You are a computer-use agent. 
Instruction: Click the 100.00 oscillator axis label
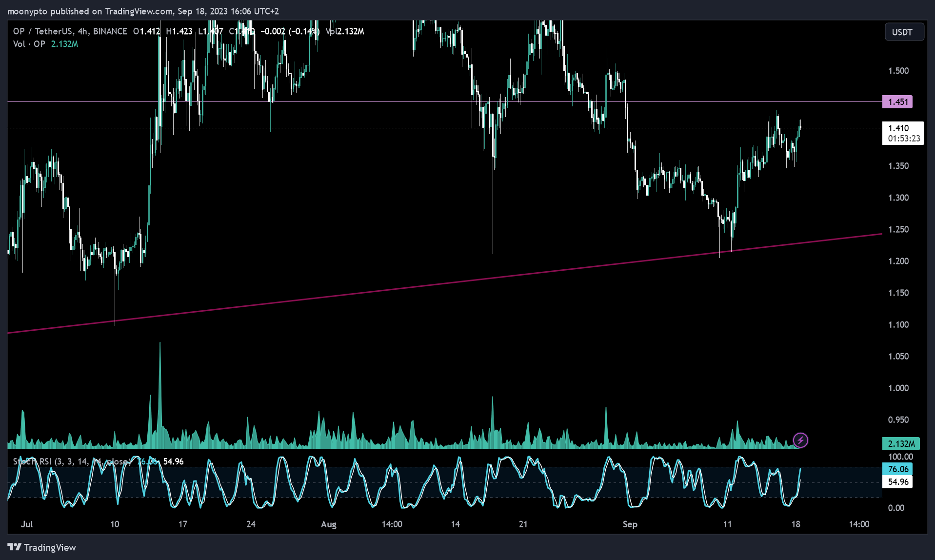(900, 457)
